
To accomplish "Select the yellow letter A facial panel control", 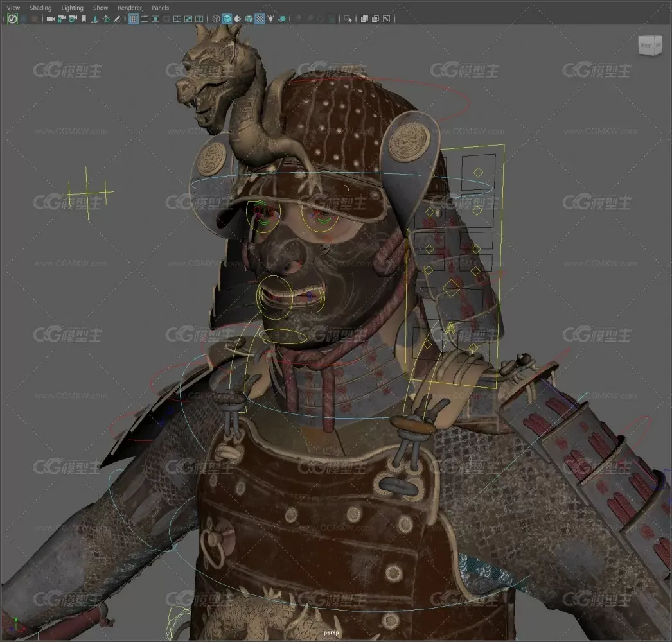I will pyautogui.click(x=450, y=329).
